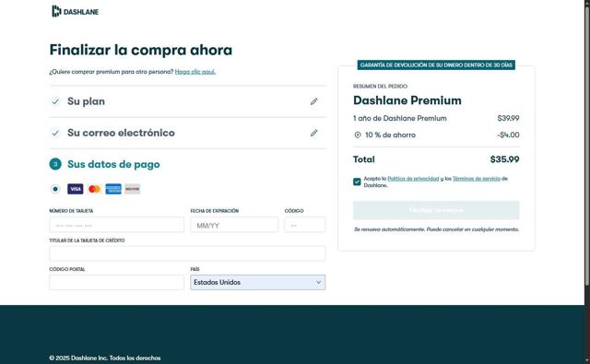Click the 10 % de ahorro coupon icon
The width and height of the screenshot is (590, 364).
(x=358, y=135)
